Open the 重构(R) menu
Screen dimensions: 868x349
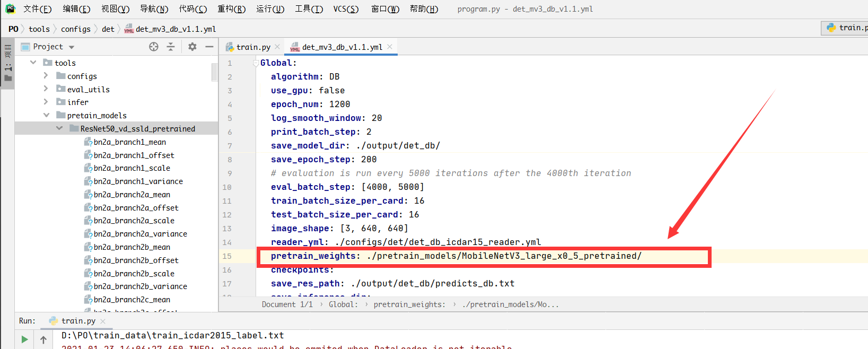231,8
